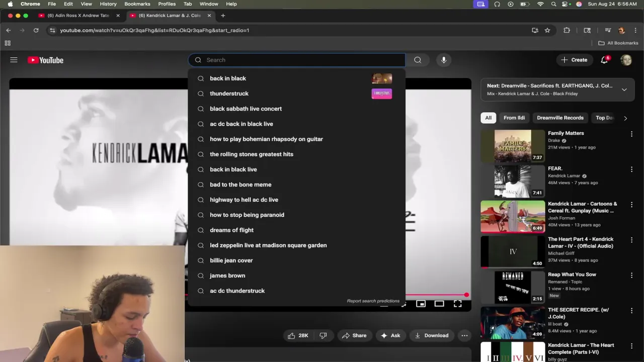644x362 pixels.
Task: Expand the Next up playlist panel
Action: coord(624,89)
